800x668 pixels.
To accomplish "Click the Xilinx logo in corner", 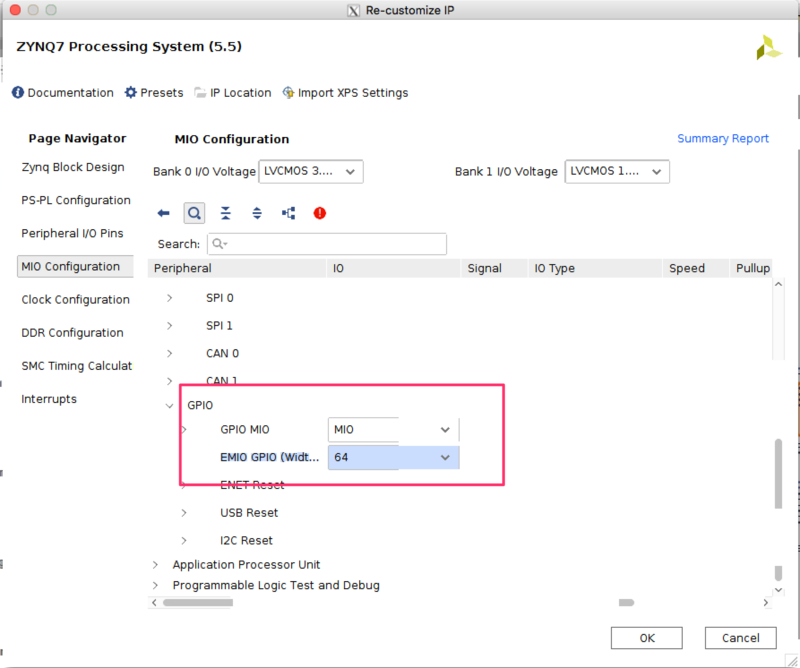I will pos(768,47).
